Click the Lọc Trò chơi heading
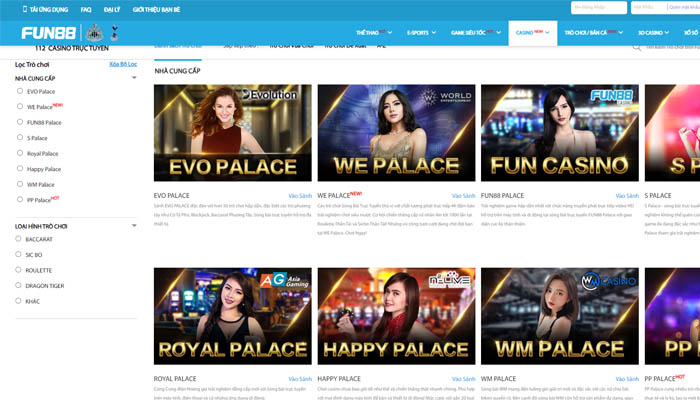 click(x=32, y=65)
